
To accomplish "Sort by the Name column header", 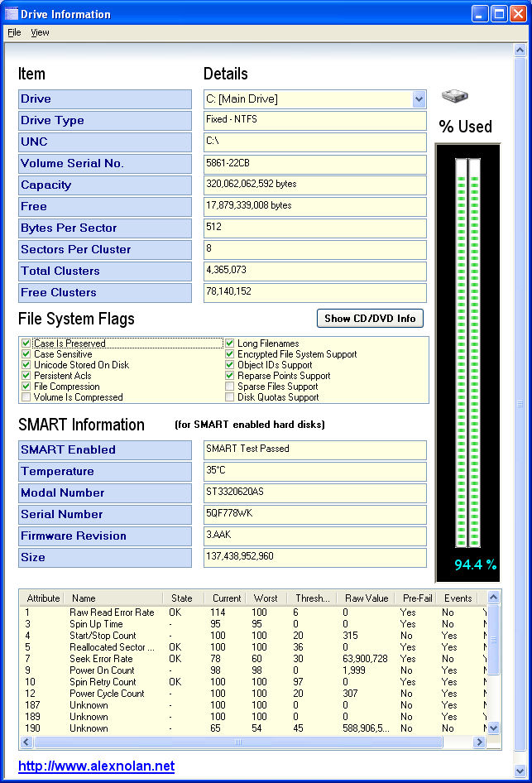I will [113, 598].
